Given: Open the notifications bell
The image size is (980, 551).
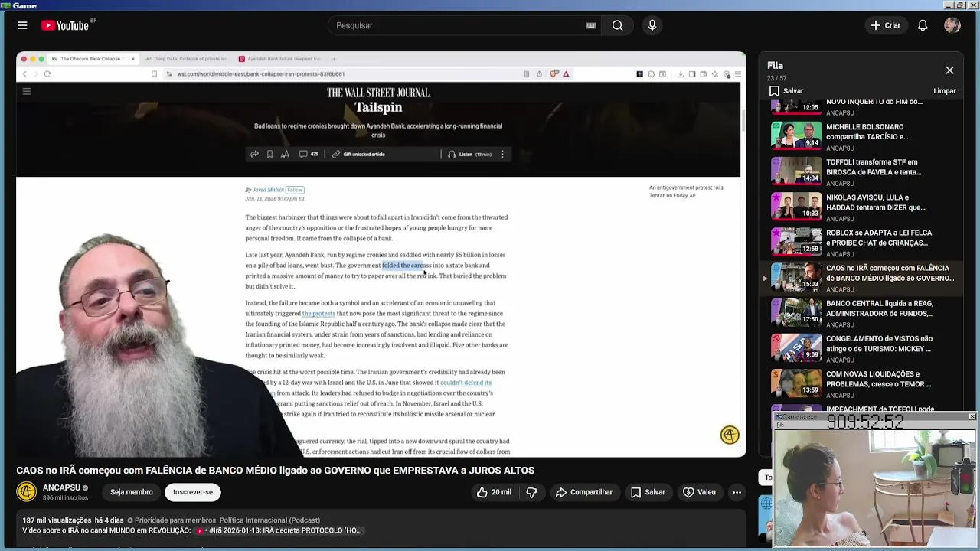Looking at the screenshot, I should point(923,25).
